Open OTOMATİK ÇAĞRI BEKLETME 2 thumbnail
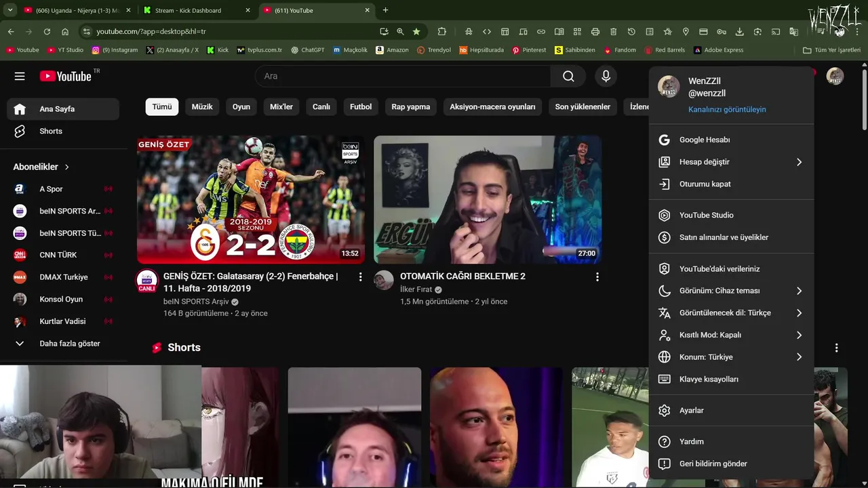 (488, 199)
